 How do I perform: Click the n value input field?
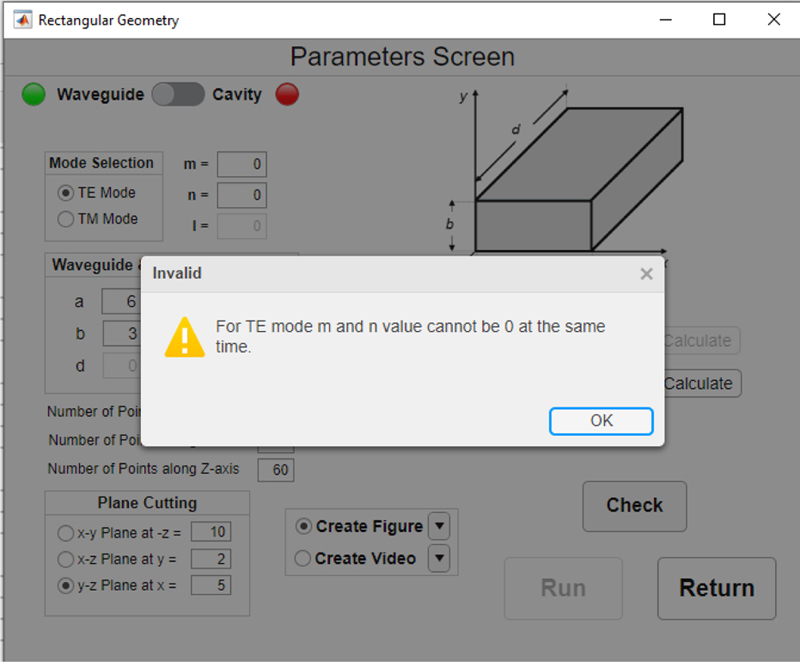pos(242,195)
